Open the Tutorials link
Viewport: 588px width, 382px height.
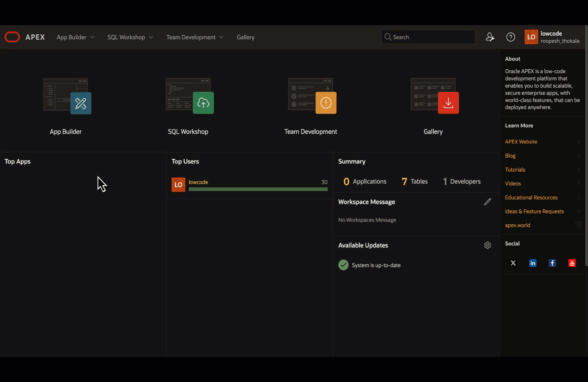[515, 169]
